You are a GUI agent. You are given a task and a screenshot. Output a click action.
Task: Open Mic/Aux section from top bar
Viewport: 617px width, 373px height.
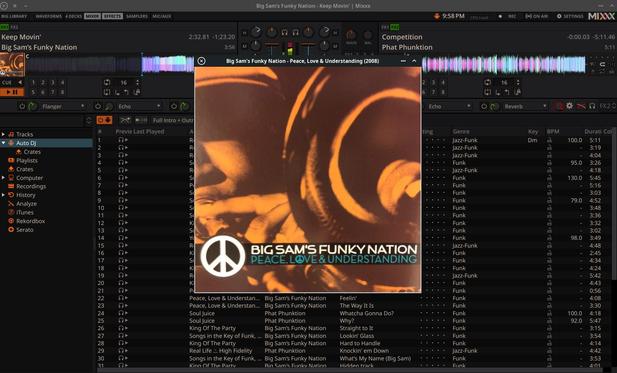161,16
